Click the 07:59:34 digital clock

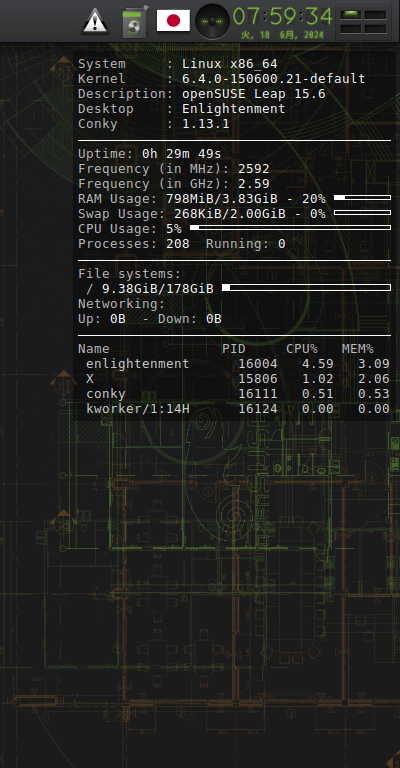[282, 16]
